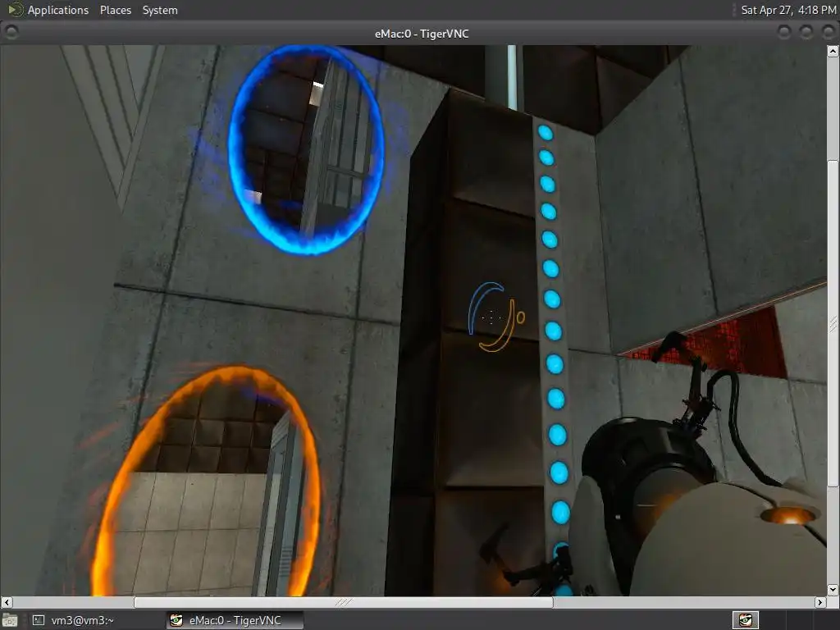Click the vertical scrollbar up arrow

833,52
